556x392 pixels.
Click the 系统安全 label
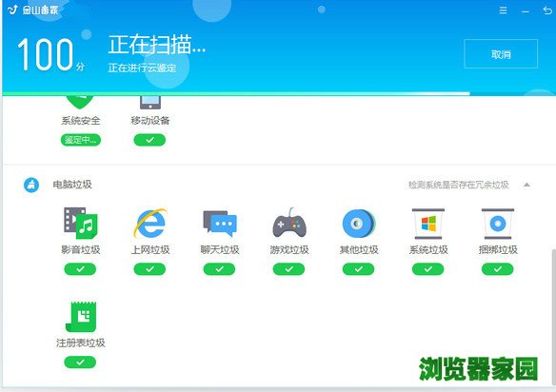(x=81, y=121)
